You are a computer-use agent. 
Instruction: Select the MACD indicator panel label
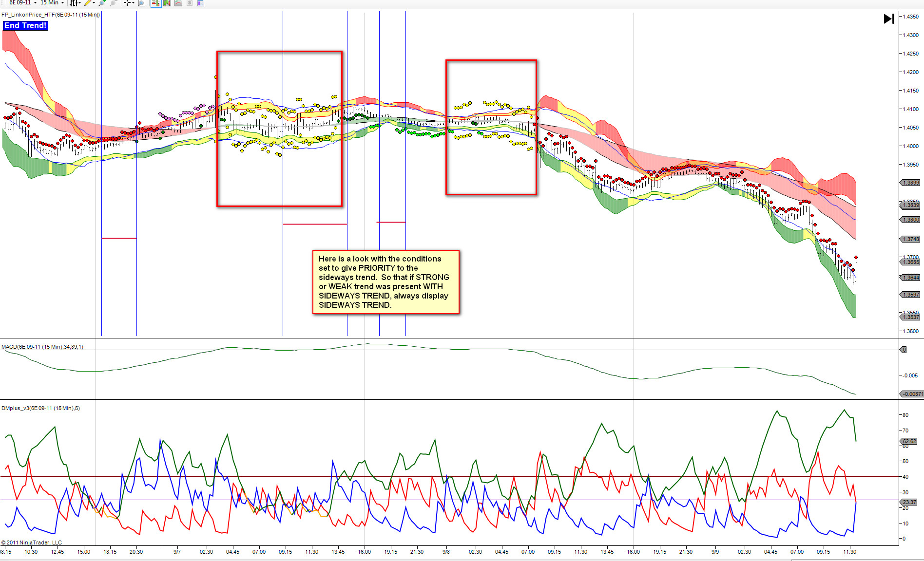click(x=42, y=347)
